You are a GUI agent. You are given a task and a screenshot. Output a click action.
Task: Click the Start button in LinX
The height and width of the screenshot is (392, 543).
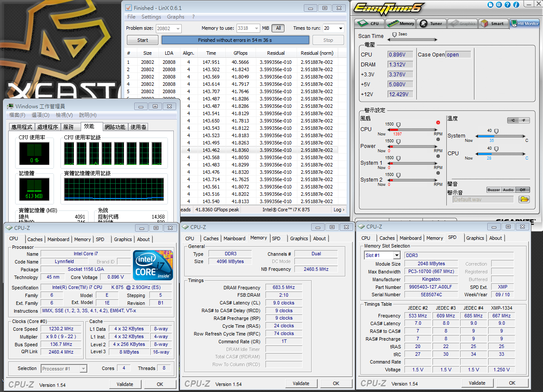click(142, 40)
